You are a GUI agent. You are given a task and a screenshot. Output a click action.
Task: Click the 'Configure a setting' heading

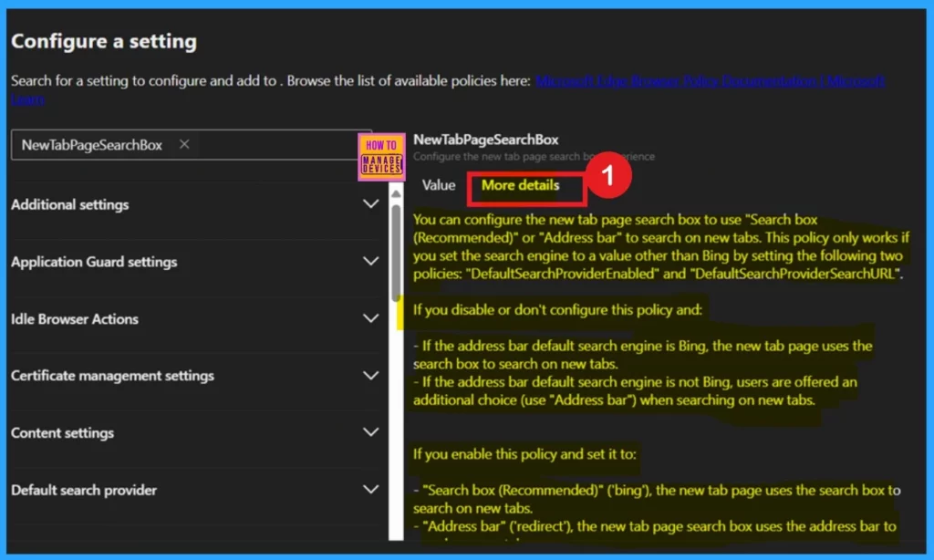coord(104,41)
